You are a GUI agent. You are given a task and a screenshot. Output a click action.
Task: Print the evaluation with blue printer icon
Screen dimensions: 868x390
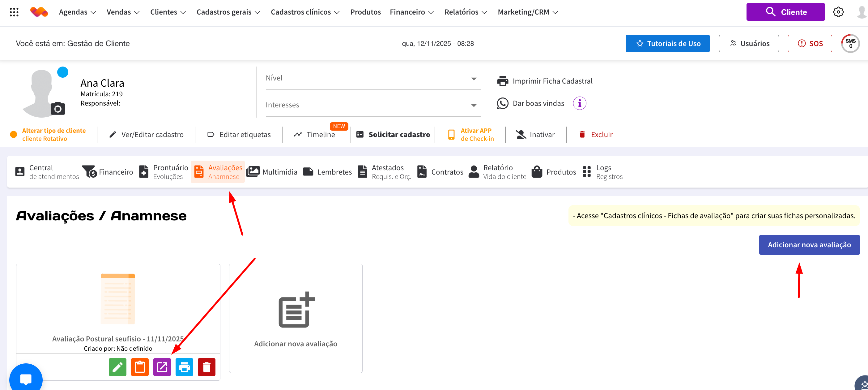pyautogui.click(x=184, y=367)
